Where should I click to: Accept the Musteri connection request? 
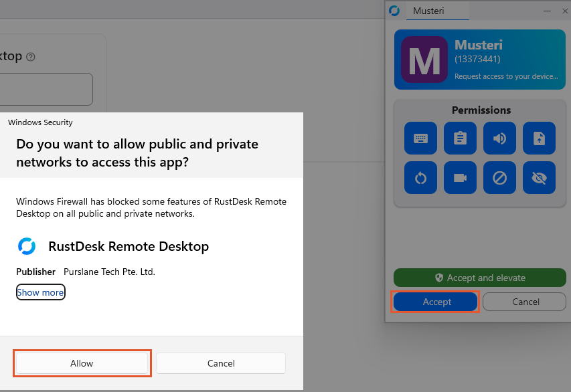point(436,302)
